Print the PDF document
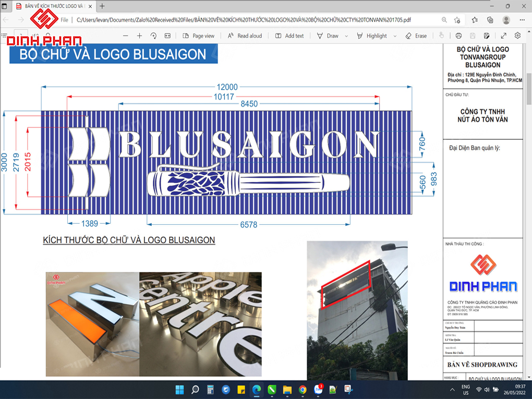 coord(458,35)
